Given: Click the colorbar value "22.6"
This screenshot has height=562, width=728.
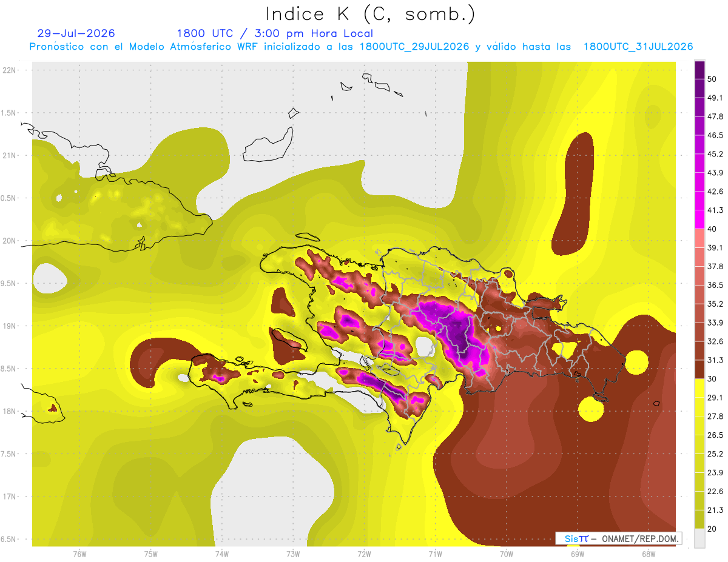Looking at the screenshot, I should 715,491.
